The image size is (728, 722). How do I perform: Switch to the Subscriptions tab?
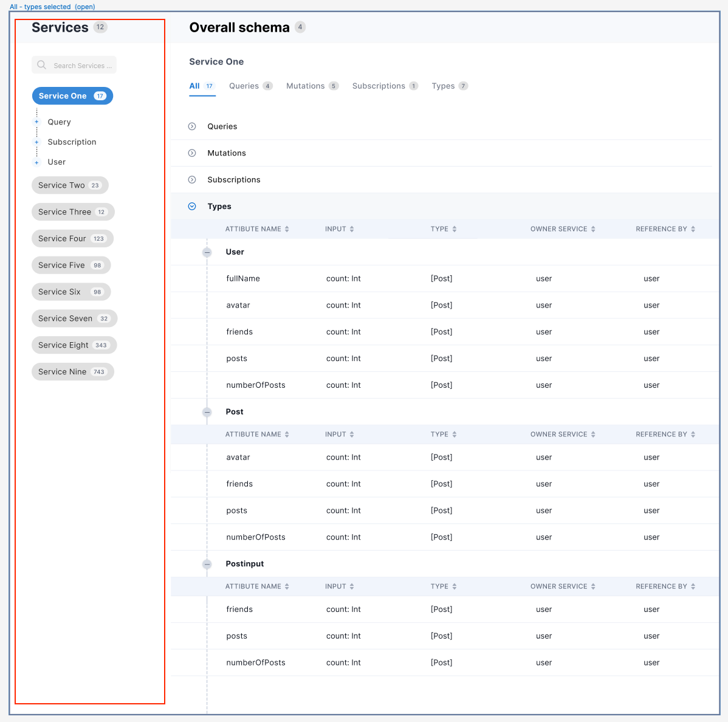coord(379,86)
